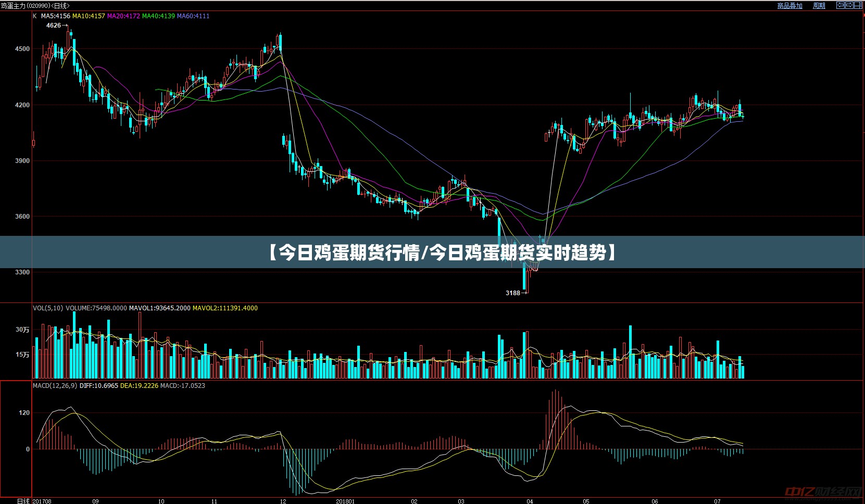Click the 3188 low price marker
865x504 pixels.
coord(513,293)
